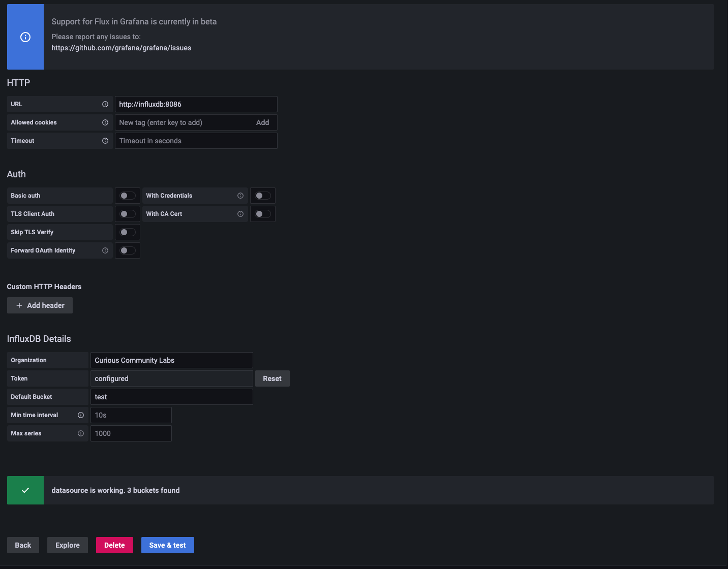Image resolution: width=728 pixels, height=569 pixels.
Task: Switch on the With CA Cert toggle
Action: click(x=263, y=214)
